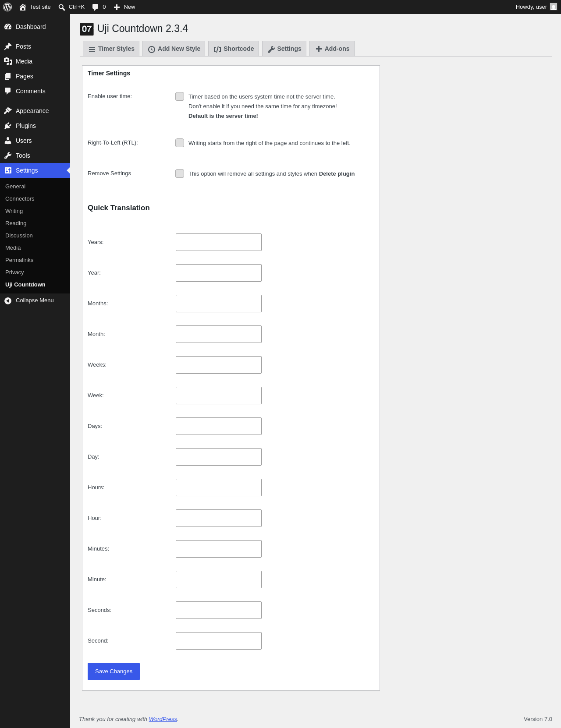Open General settings submenu
Viewport: 561px width, 728px height.
tap(35, 187)
